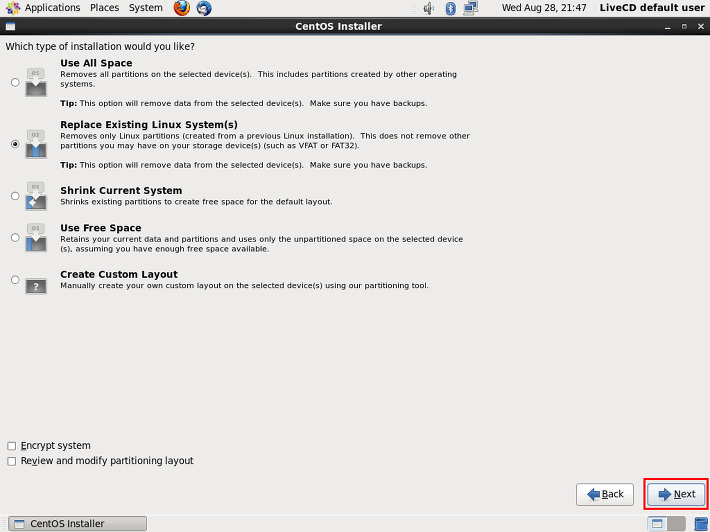Click the volume speaker icon

point(428,8)
